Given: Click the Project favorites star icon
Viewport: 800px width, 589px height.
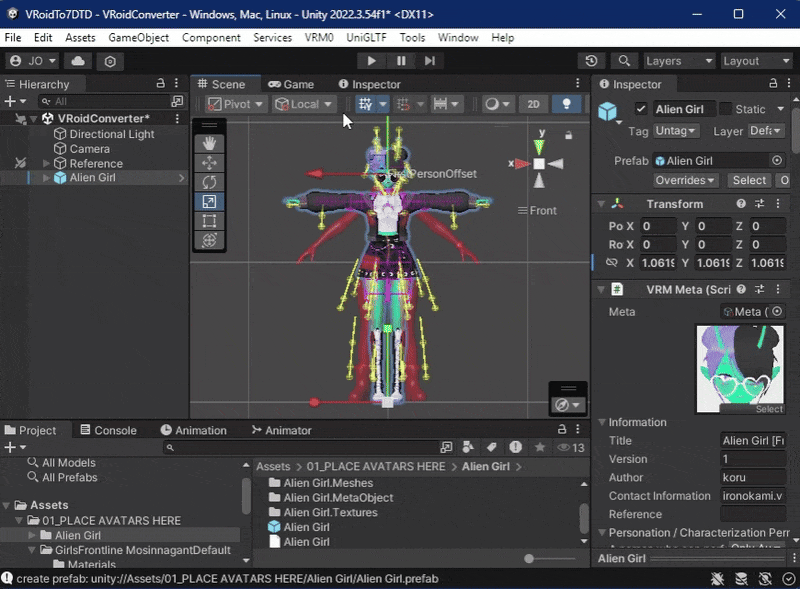Looking at the screenshot, I should (x=539, y=447).
